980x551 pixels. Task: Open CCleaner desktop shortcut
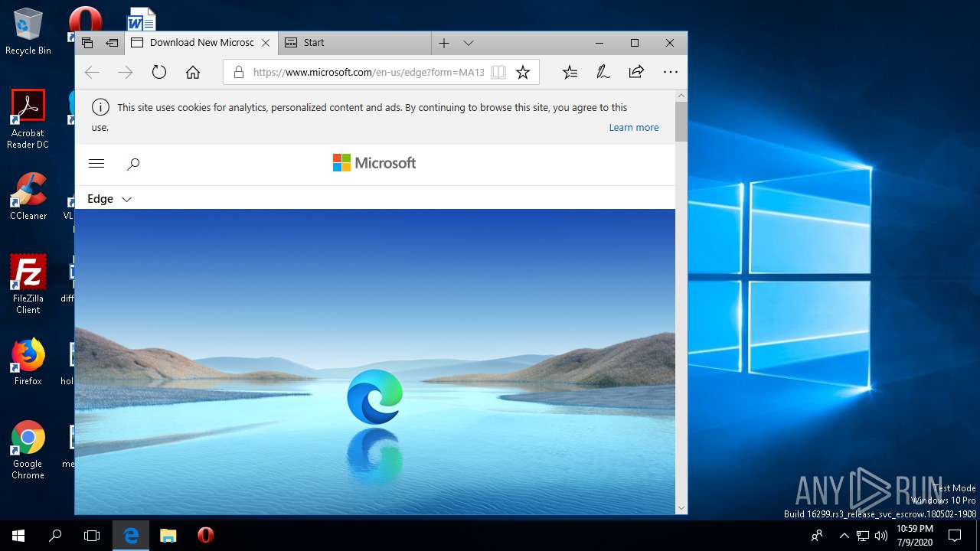point(28,197)
